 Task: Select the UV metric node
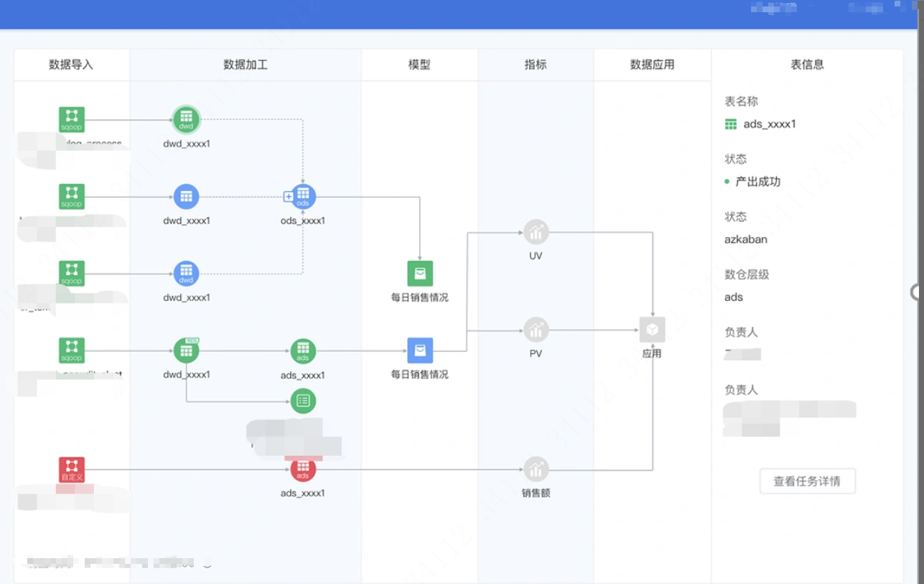click(x=536, y=232)
